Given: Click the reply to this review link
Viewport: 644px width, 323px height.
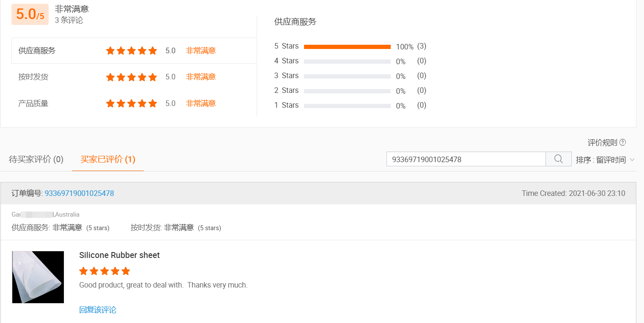Looking at the screenshot, I should tap(98, 310).
